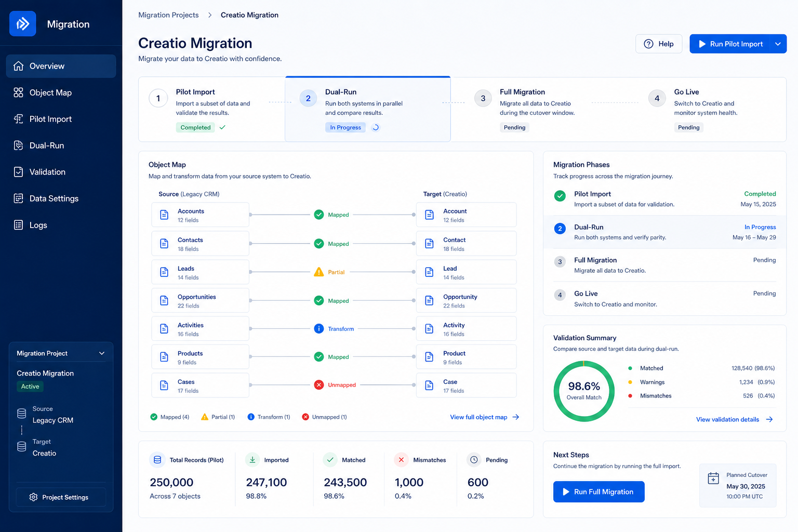Click the Total Records database icon
Screen dimensions: 798x532
tap(157, 460)
